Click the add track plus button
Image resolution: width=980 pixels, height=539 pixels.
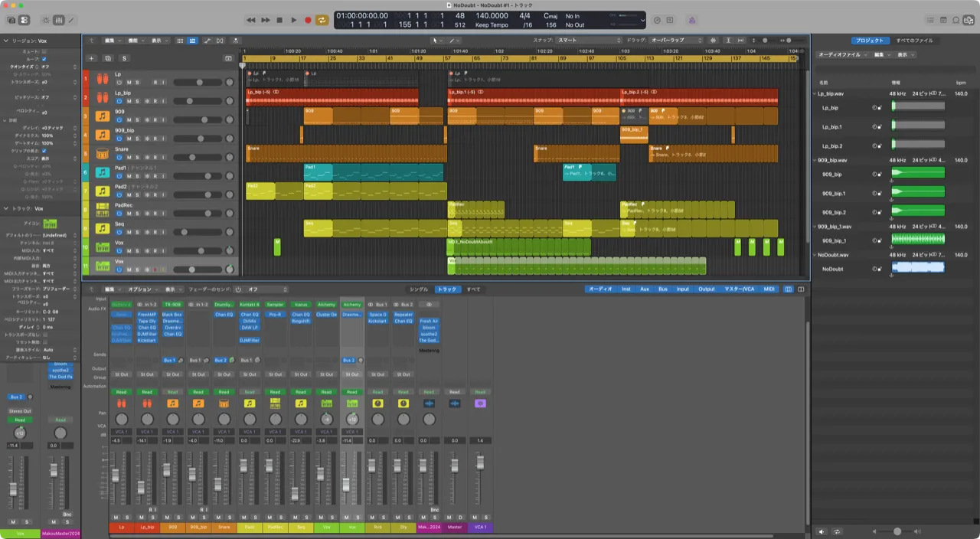91,58
